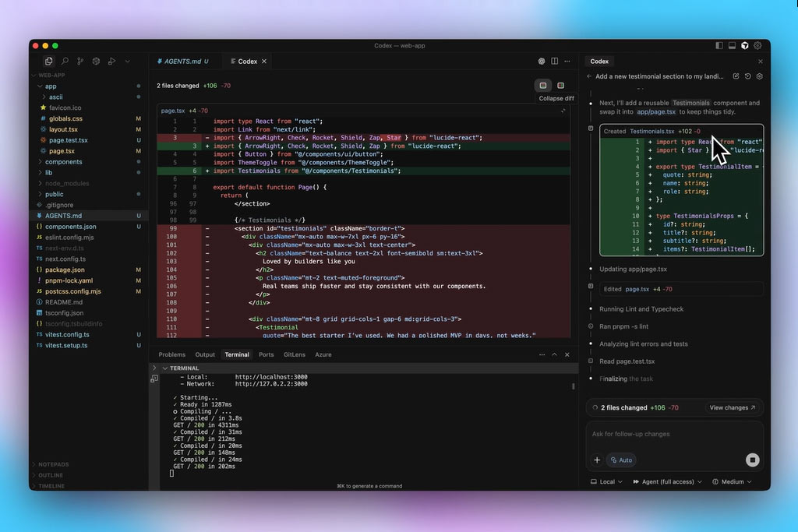Go back with the arrow in Codex panel

point(589,76)
